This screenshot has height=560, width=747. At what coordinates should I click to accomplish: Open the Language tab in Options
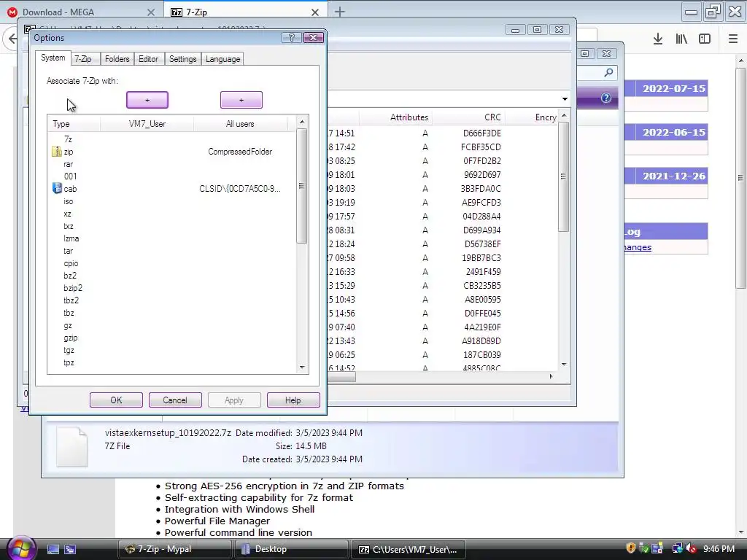coord(223,59)
